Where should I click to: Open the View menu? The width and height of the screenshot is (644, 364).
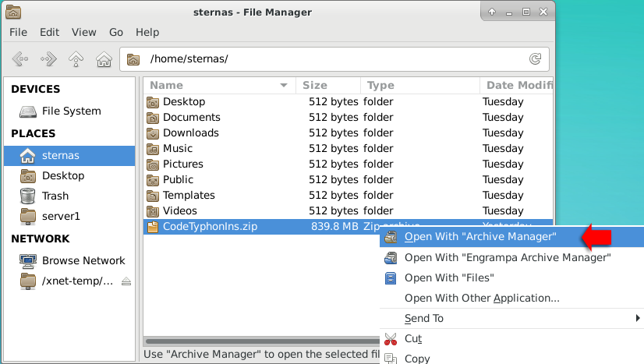[83, 32]
